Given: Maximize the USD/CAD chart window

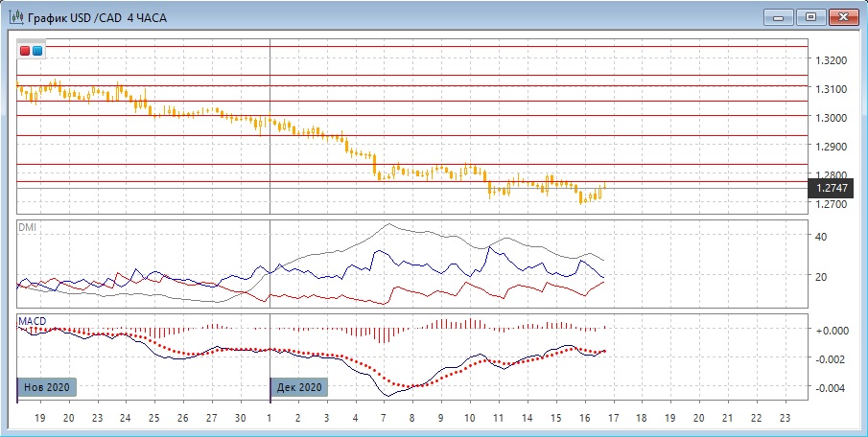Looking at the screenshot, I should click(x=811, y=16).
